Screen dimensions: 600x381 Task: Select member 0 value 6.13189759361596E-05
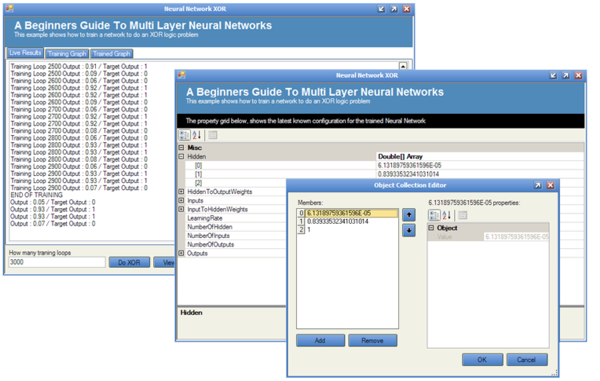pos(348,213)
